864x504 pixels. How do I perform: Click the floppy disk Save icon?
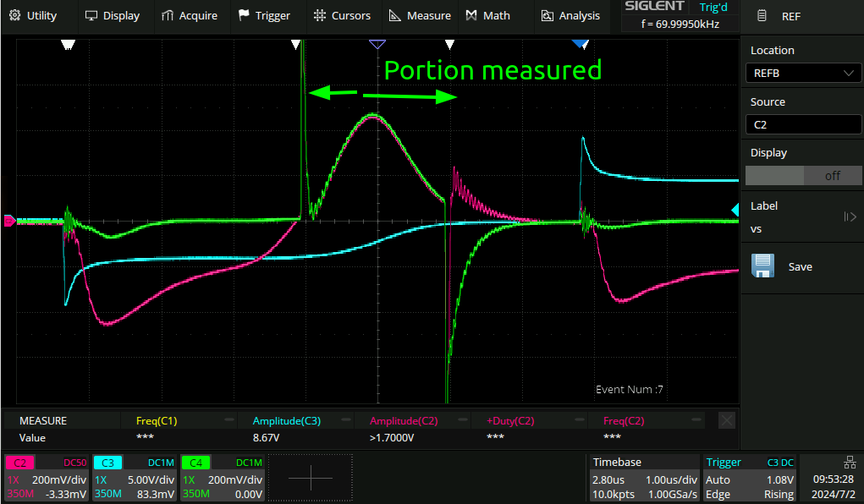point(762,266)
